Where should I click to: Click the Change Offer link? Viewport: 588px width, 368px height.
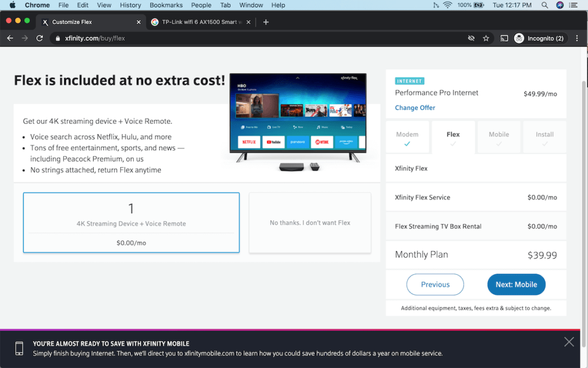pyautogui.click(x=415, y=108)
